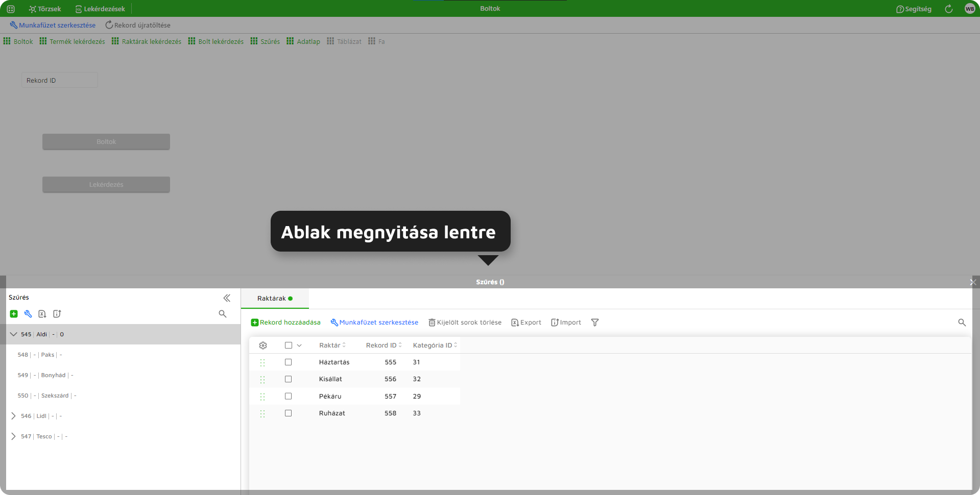Screen dimensions: 980x495
Task: Click the refresh icon in the top bar
Action: (949, 9)
